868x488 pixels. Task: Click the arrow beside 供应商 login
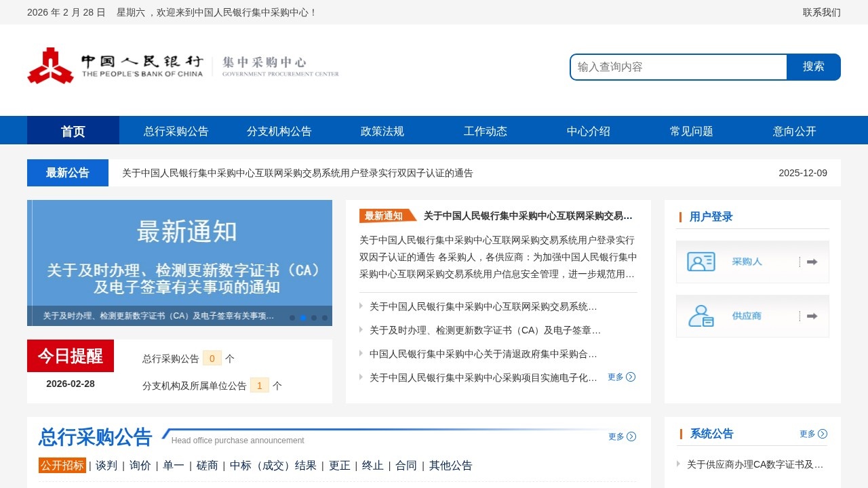[x=811, y=316]
